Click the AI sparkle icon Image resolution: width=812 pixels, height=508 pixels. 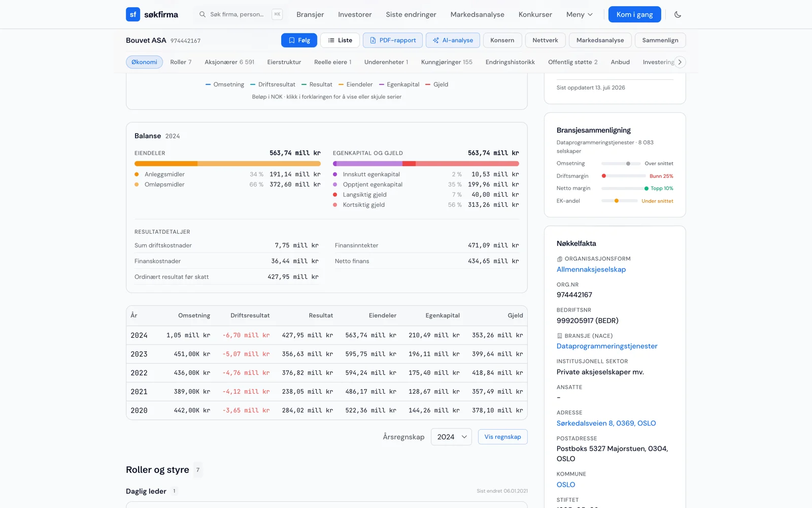point(436,40)
